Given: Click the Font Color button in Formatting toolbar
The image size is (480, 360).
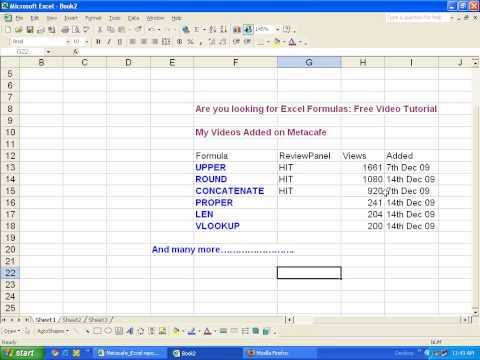Looking at the screenshot, I should click(292, 42).
